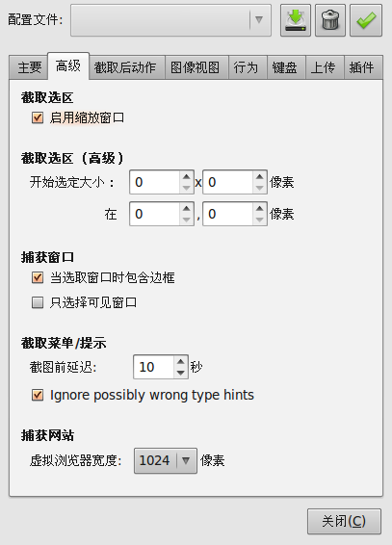The height and width of the screenshot is (545, 392).
Task: Open the 截取后动作 tab
Action: tap(125, 67)
